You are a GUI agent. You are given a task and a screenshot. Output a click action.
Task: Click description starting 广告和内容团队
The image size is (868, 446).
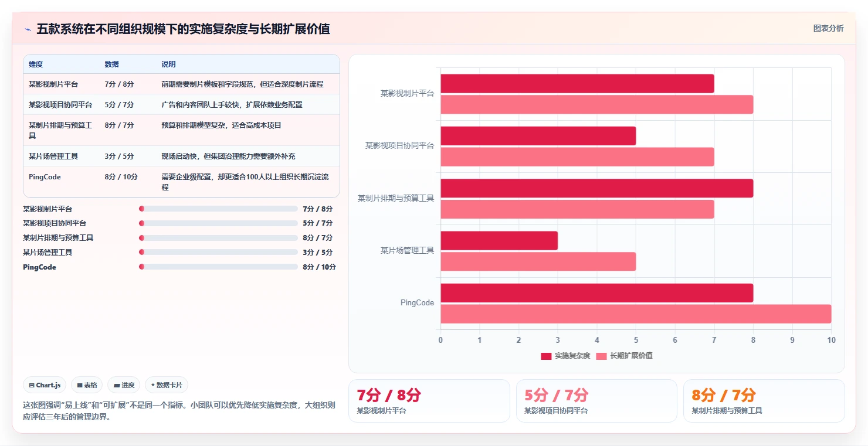click(x=232, y=105)
